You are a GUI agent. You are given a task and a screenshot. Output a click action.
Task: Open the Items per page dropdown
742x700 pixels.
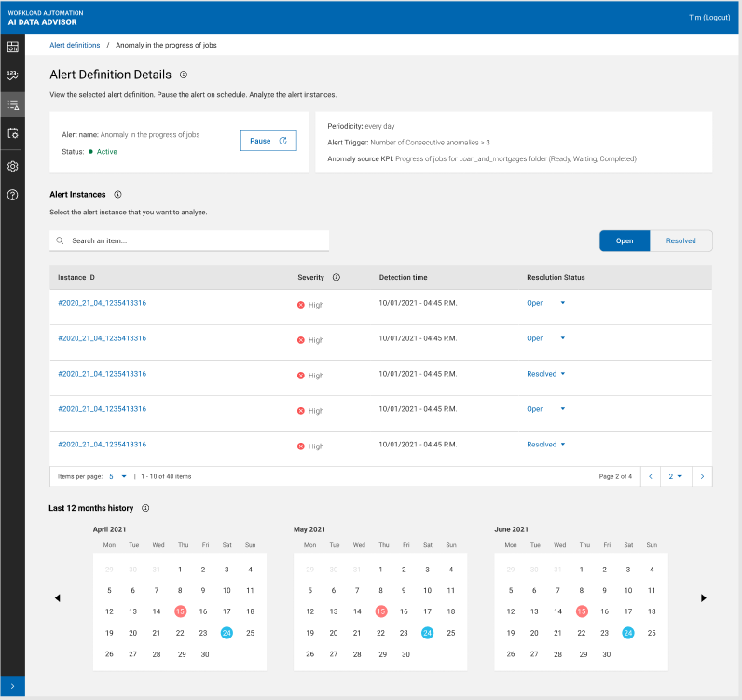[x=117, y=476]
